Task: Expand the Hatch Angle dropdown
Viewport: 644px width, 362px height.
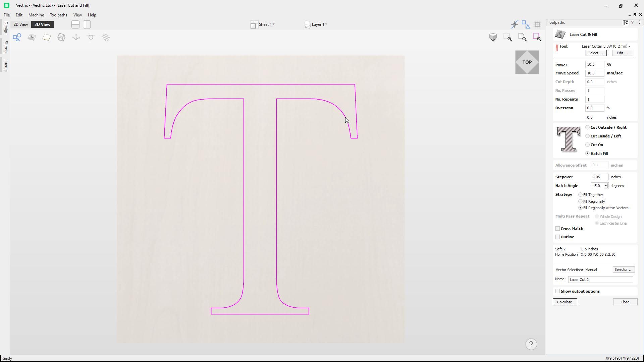Action: [606, 186]
